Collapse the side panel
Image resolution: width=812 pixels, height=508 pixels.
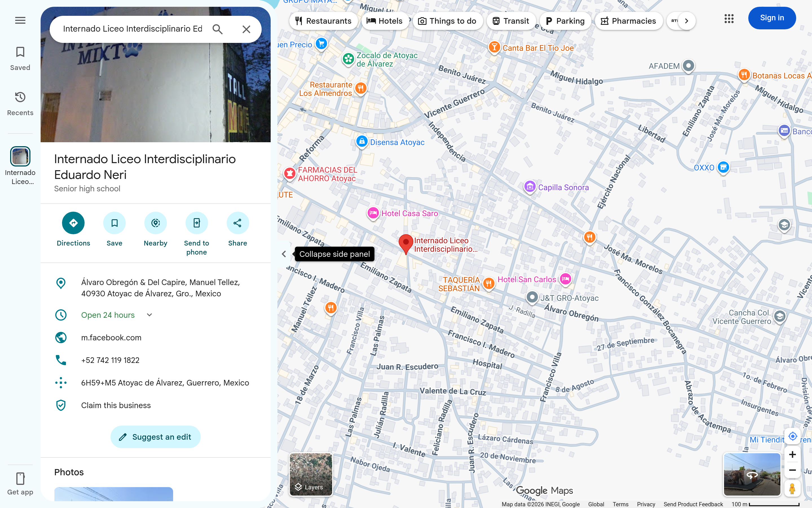pos(284,254)
